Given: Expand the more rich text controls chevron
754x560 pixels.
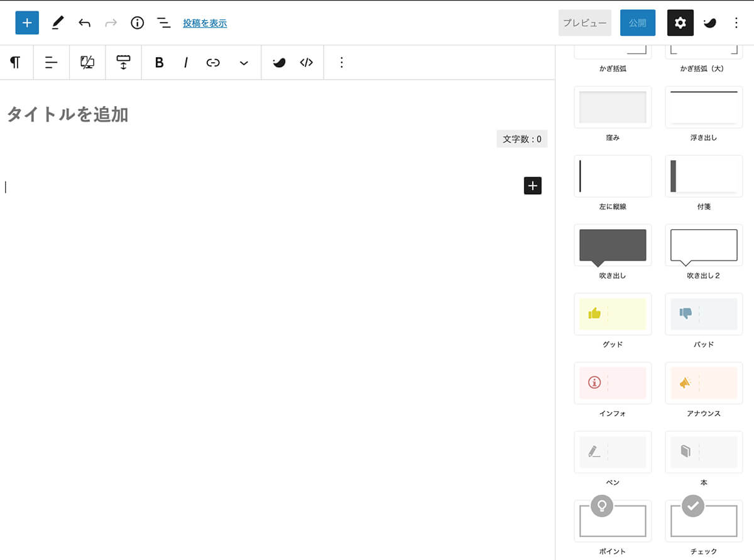Looking at the screenshot, I should [x=244, y=63].
